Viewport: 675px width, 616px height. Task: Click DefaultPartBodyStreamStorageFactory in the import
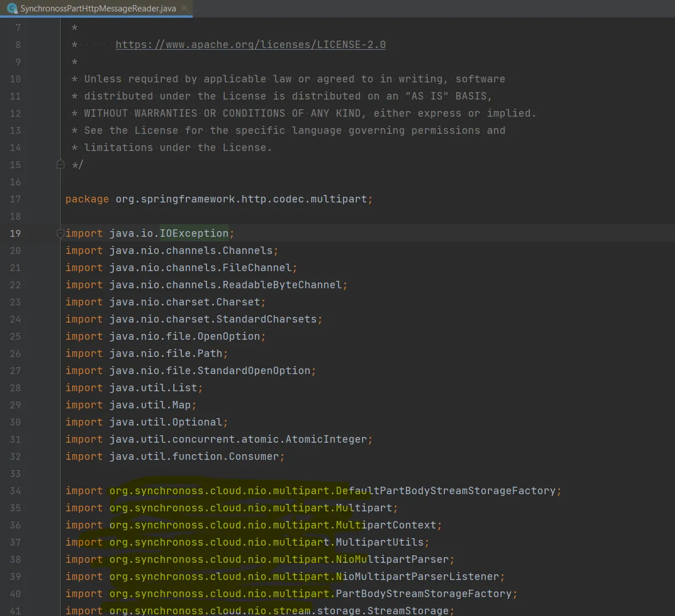(446, 491)
